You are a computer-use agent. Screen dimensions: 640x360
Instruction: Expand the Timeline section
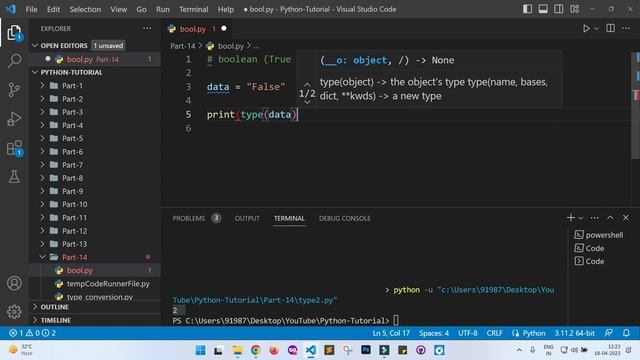pyautogui.click(x=56, y=320)
